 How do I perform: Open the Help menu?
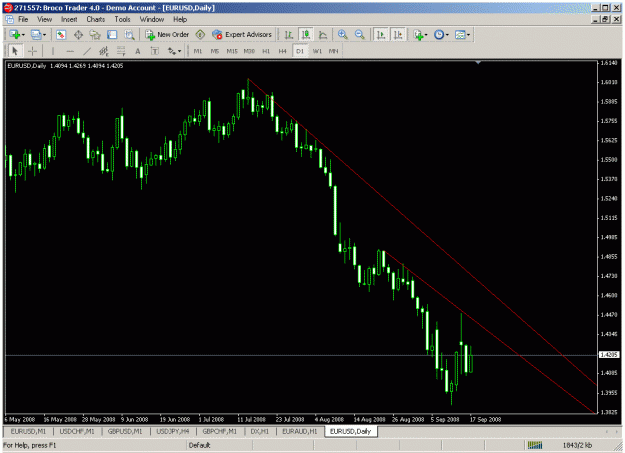180,19
